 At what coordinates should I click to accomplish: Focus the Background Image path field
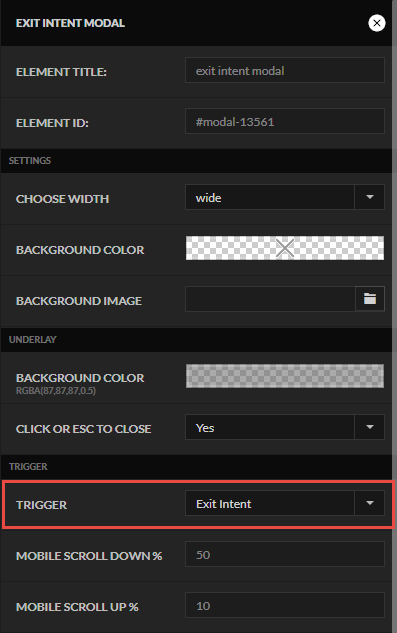pos(270,299)
